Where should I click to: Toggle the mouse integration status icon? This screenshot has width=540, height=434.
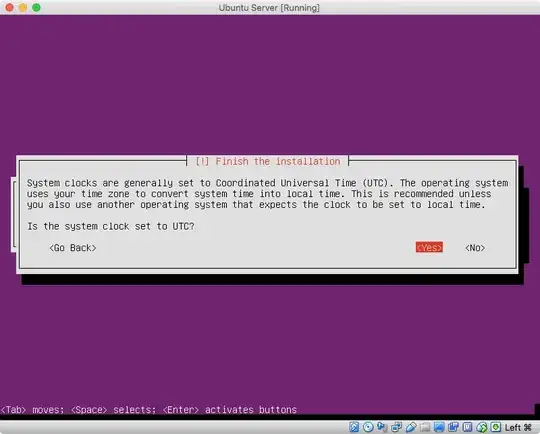pyautogui.click(x=482, y=427)
